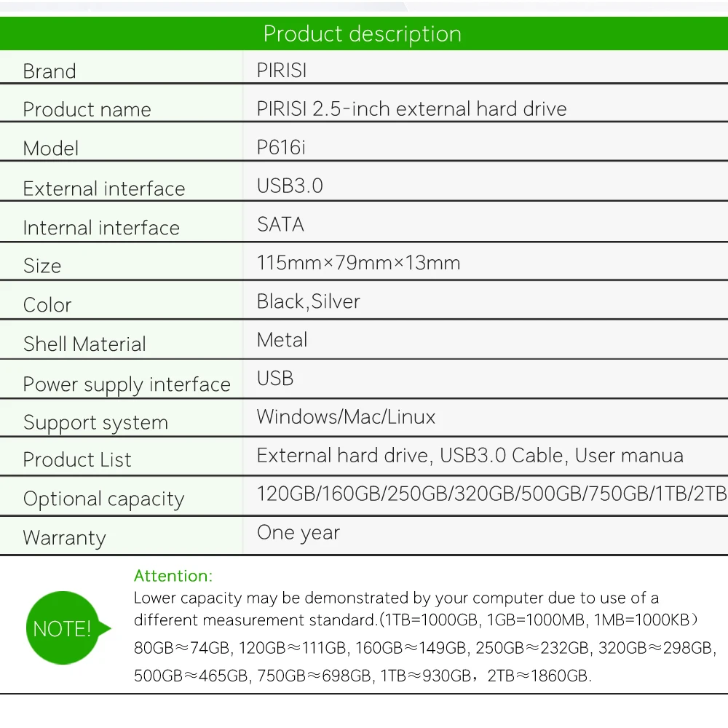Image resolution: width=728 pixels, height=728 pixels.
Task: Click the Product name label
Action: (x=87, y=110)
